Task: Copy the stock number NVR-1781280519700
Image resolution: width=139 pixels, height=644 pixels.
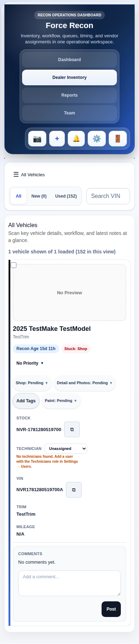Action: click(72, 429)
